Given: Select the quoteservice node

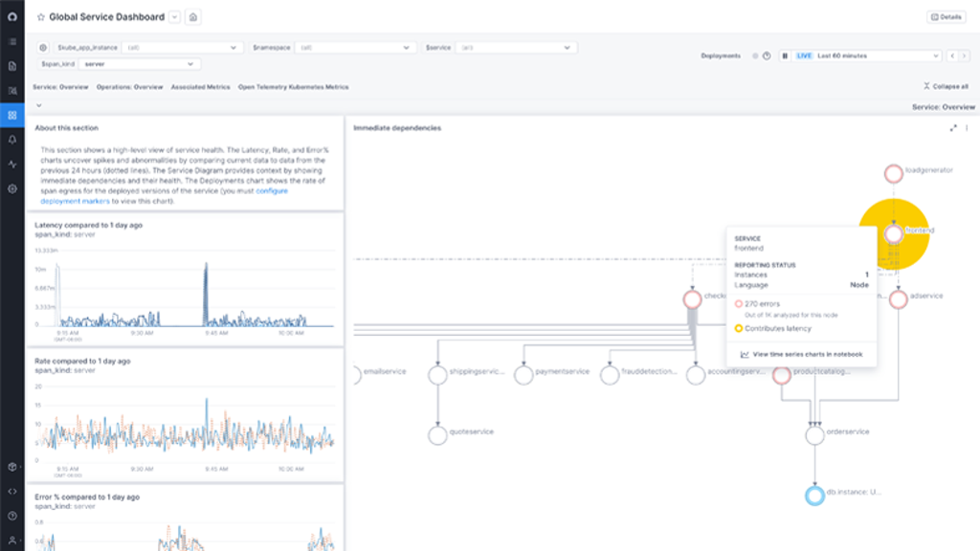Looking at the screenshot, I should point(437,435).
